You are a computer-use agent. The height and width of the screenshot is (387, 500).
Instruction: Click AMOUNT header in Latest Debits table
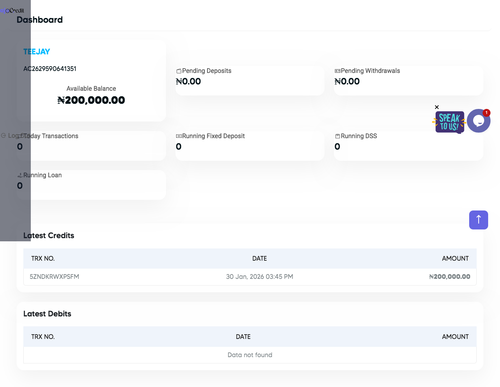[455, 337]
